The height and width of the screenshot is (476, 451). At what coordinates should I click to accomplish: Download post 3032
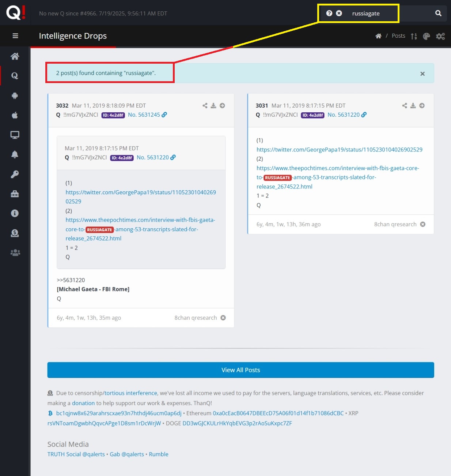(x=213, y=106)
